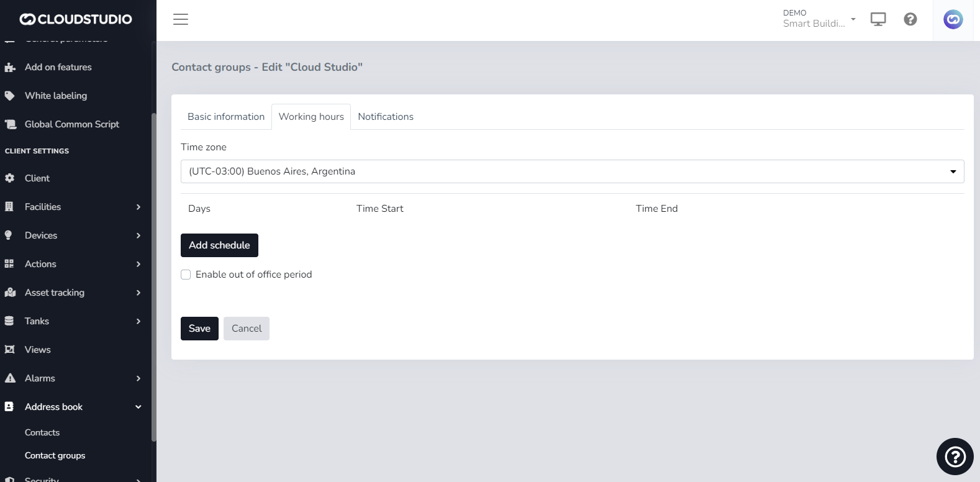Click the Add on features puzzle icon

point(10,67)
